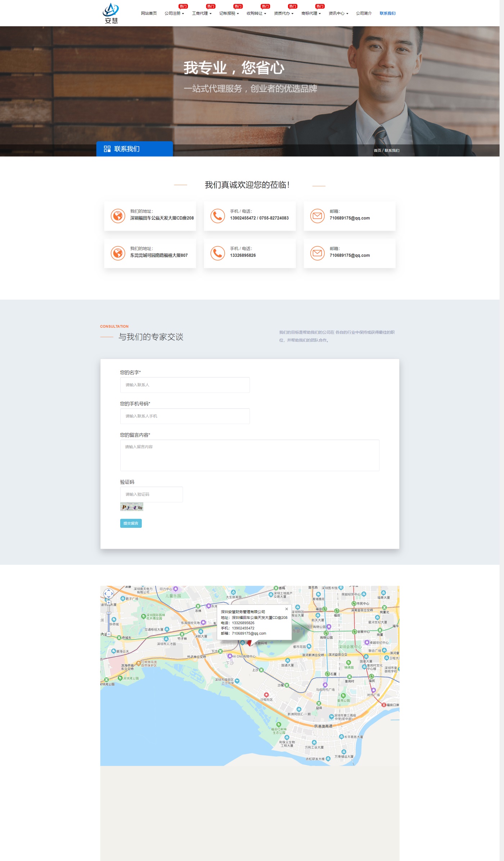Click the 皇岗公园 park marker on map
The width and height of the screenshot is (504, 861).
click(x=343, y=696)
